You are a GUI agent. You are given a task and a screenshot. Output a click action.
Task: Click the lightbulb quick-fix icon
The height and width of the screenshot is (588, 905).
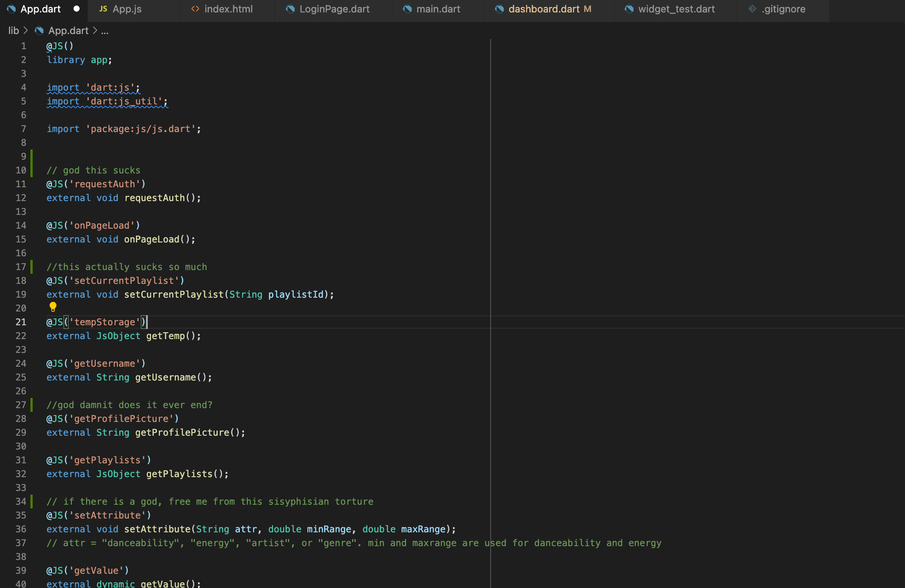(53, 307)
